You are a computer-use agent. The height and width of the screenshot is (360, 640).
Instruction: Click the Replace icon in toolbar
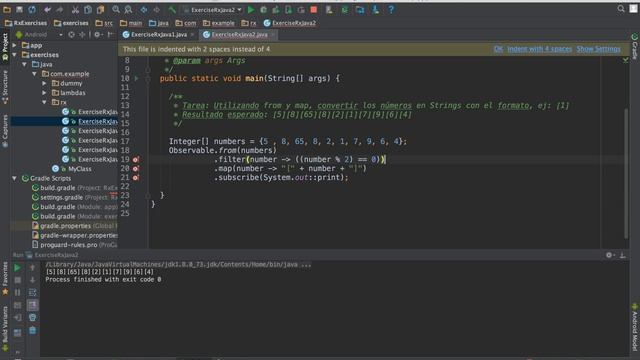tap(128, 9)
